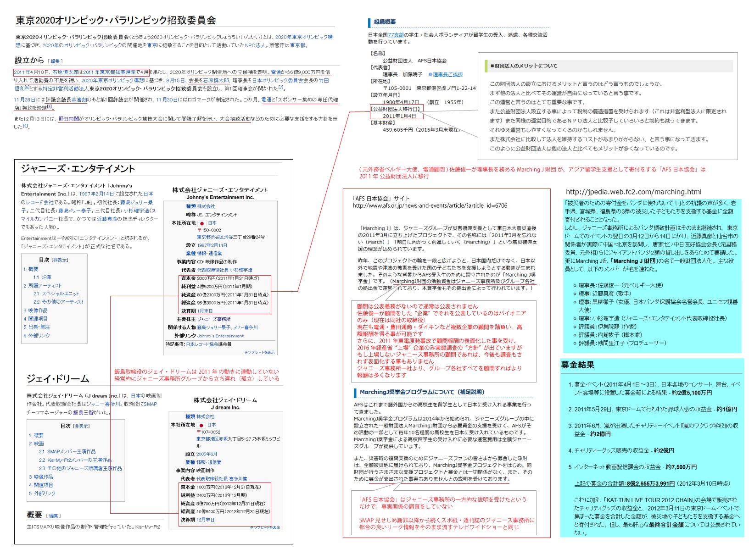Image resolution: width=749 pixels, height=560 pixels.
Task: Edit the J dream 概要 section via 編集
Action: (x=54, y=516)
